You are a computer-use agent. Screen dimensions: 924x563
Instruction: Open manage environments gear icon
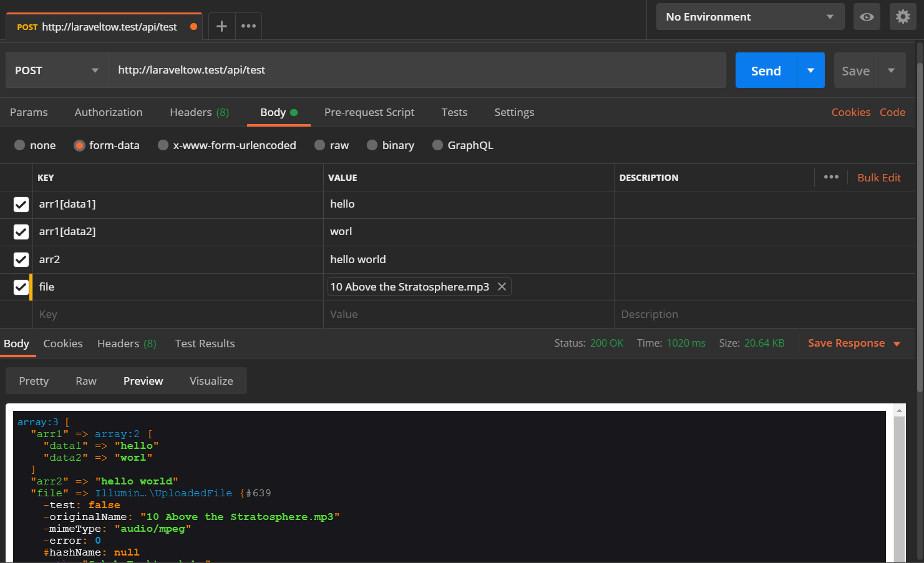(x=903, y=17)
